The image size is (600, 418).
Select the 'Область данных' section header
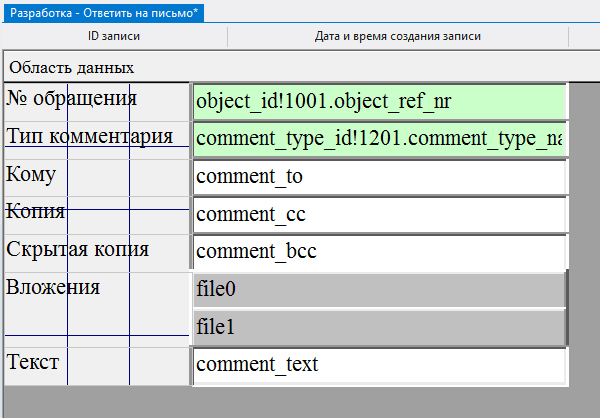tap(71, 67)
